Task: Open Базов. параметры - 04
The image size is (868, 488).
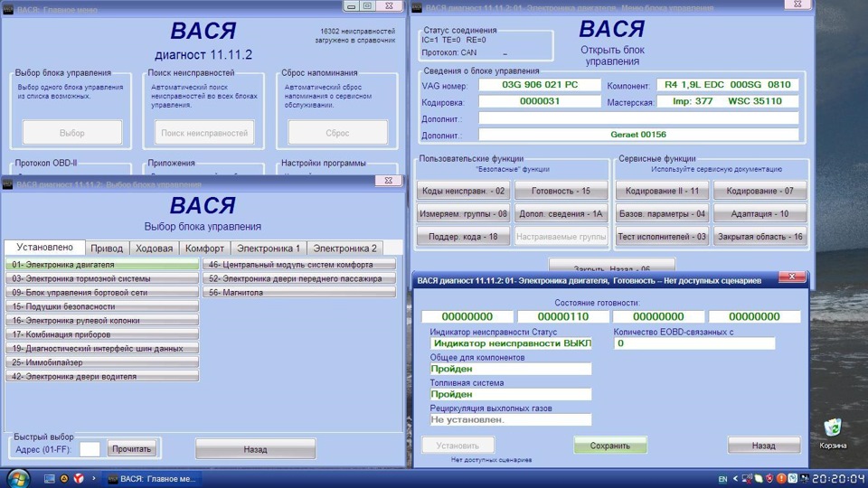Action: [x=662, y=213]
